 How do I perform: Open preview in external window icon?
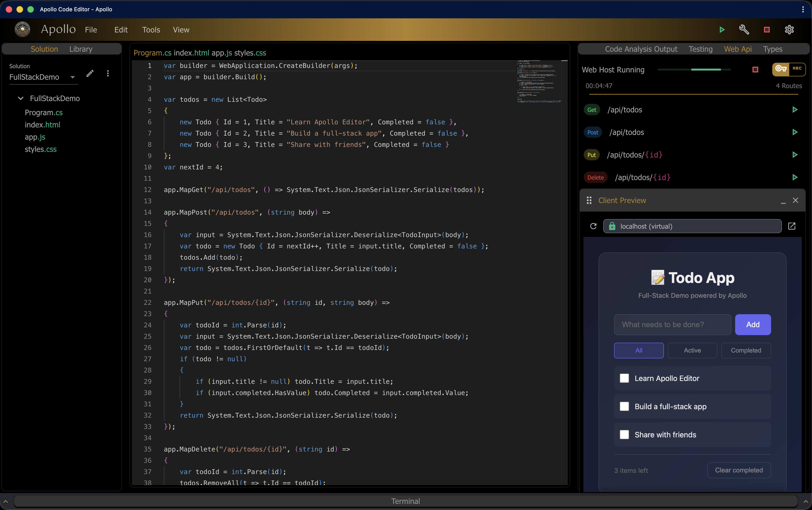click(x=792, y=226)
